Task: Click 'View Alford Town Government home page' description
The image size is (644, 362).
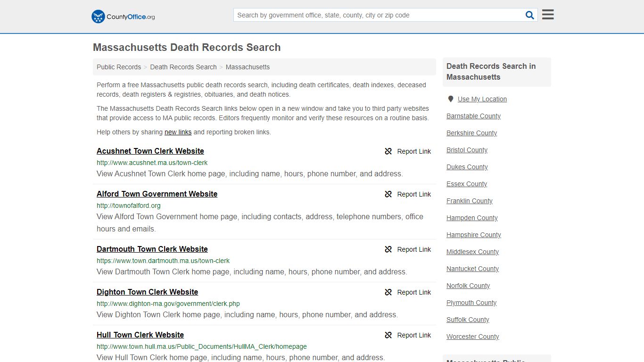Action: (260, 222)
